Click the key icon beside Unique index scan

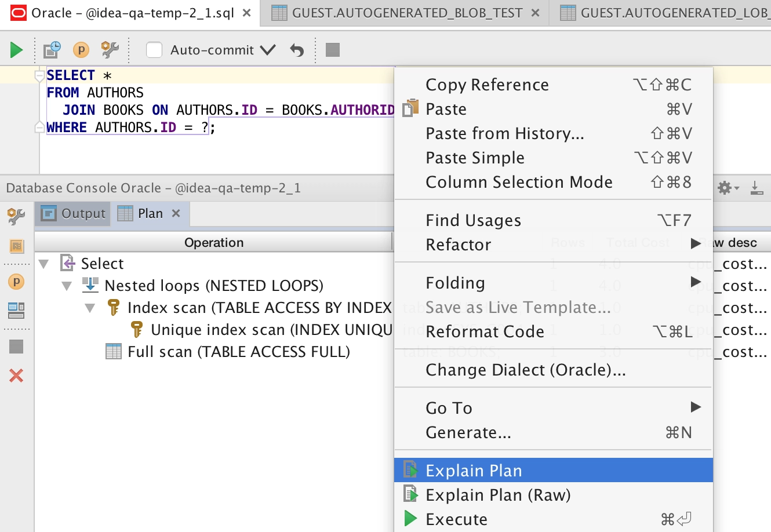137,329
